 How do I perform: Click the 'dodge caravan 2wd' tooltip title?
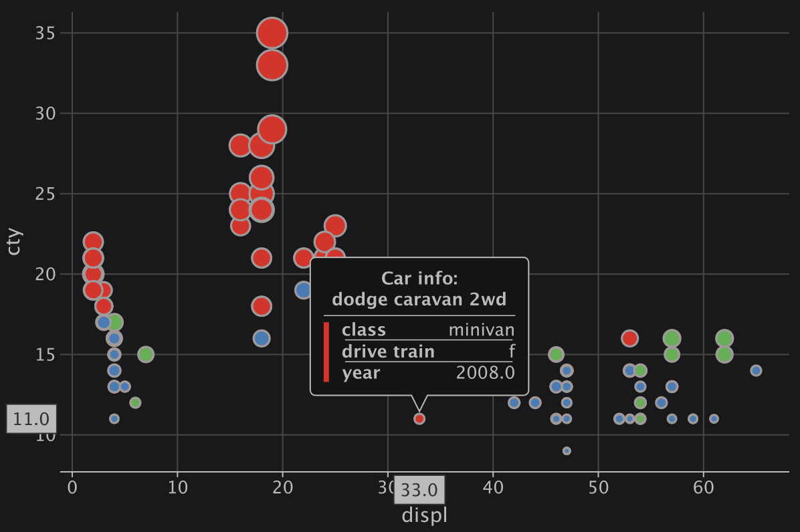click(419, 299)
